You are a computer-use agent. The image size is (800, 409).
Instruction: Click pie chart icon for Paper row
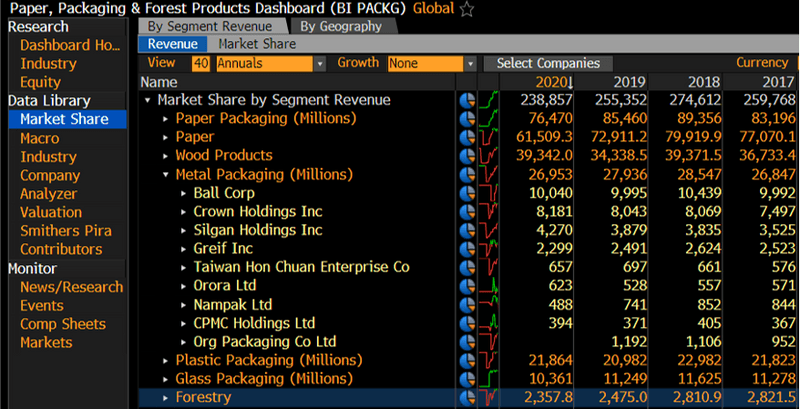467,137
